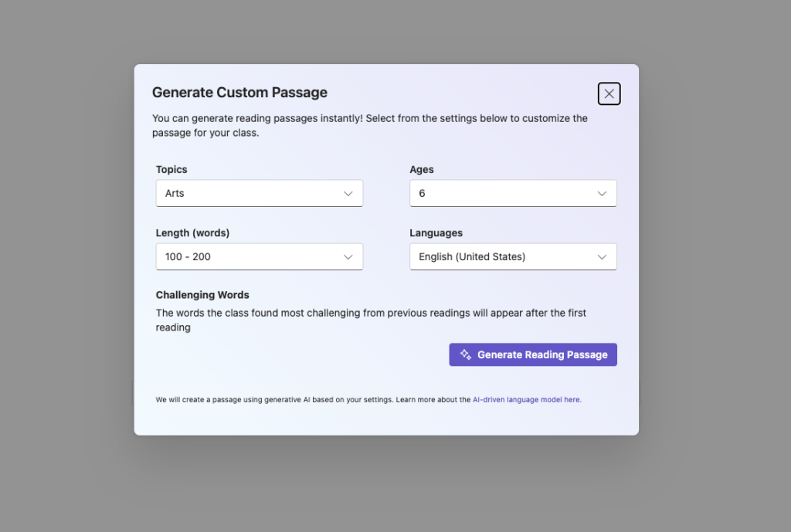
Task: Click the passage customization description text
Action: [x=370, y=125]
